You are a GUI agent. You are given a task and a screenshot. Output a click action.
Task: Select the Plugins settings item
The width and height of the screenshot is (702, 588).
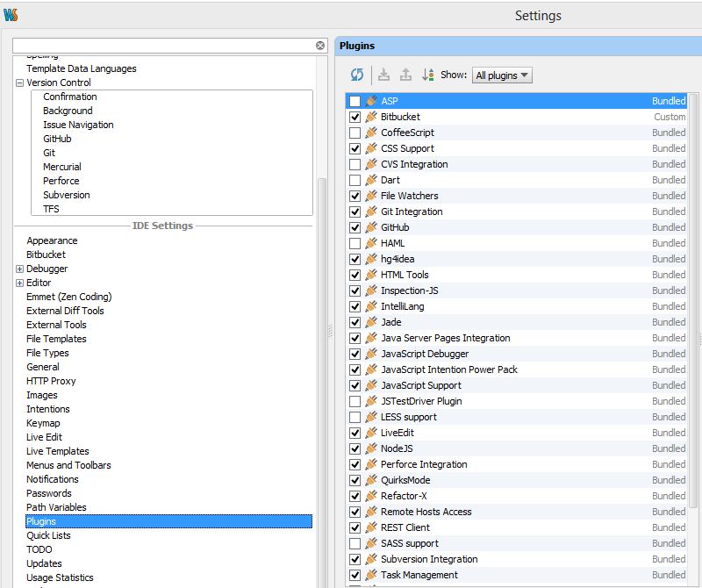pyautogui.click(x=168, y=521)
